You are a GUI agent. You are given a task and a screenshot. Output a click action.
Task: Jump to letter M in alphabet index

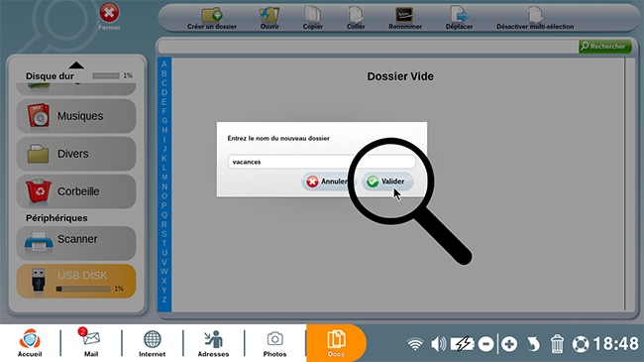[164, 178]
